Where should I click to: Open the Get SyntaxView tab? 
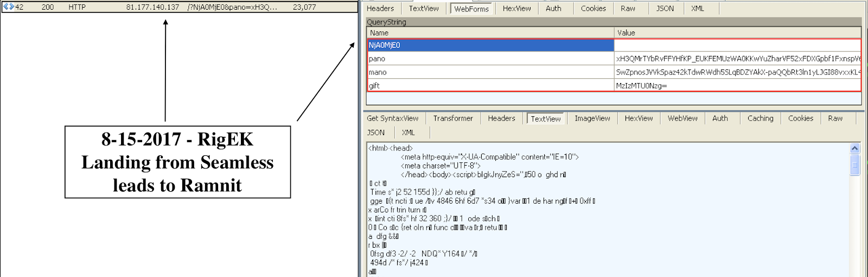coord(392,118)
